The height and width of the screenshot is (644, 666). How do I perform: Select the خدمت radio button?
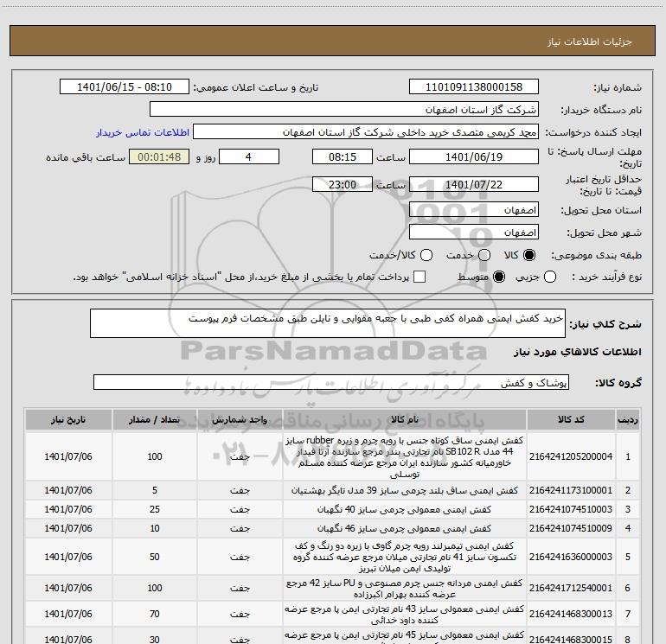(484, 255)
